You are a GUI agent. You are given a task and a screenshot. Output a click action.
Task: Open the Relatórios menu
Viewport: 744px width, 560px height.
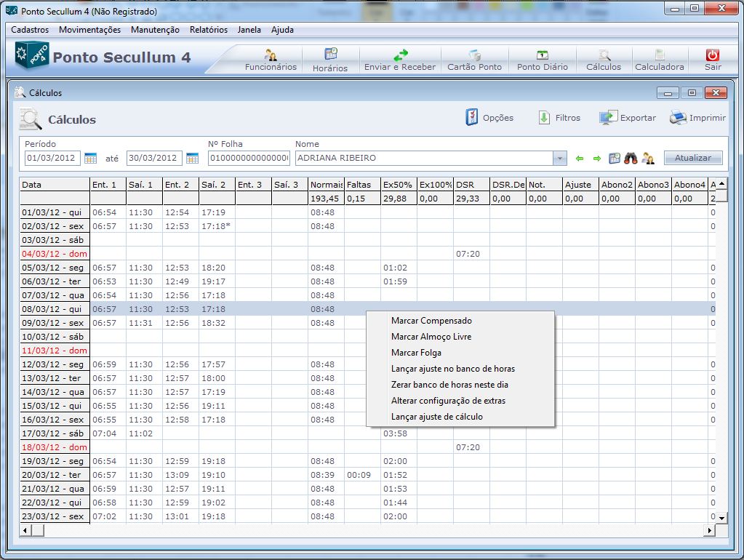tap(209, 29)
